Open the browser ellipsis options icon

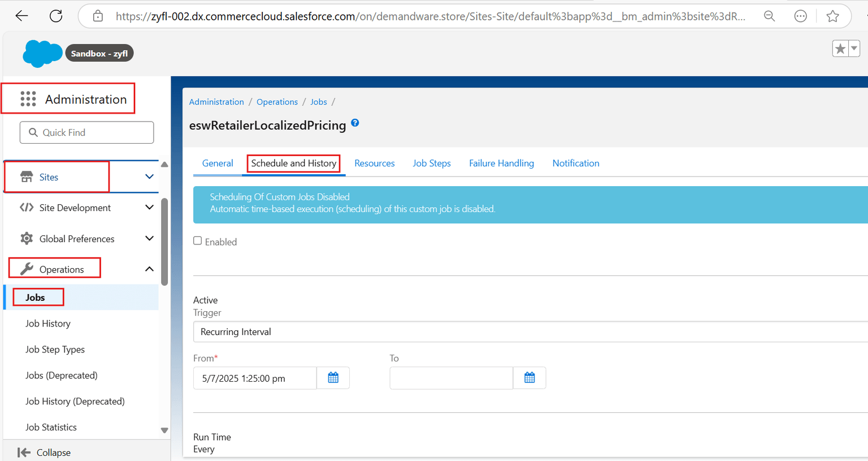click(x=800, y=16)
